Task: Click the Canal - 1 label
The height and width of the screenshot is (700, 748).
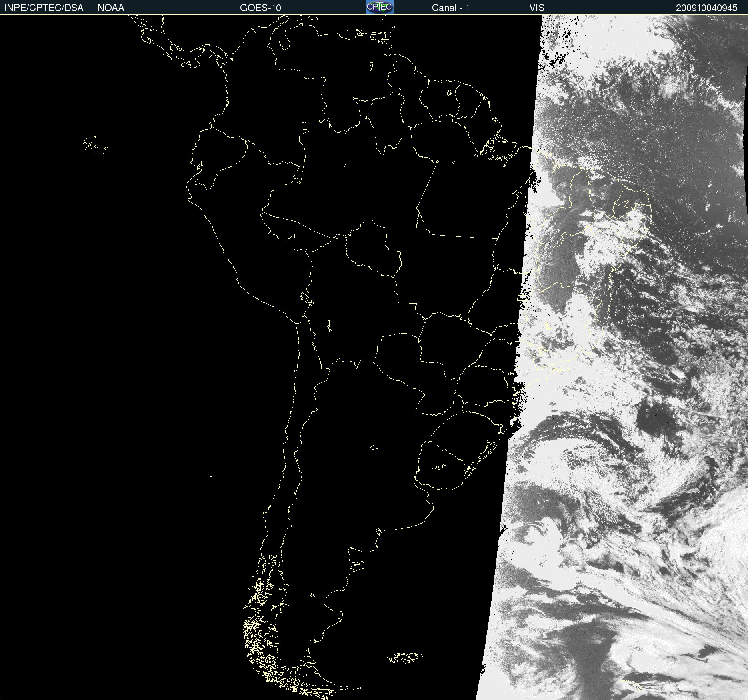Action: (x=450, y=8)
